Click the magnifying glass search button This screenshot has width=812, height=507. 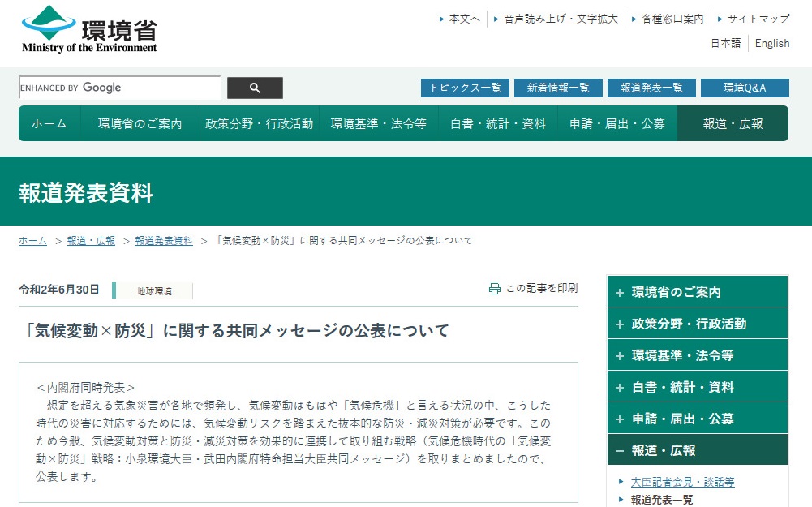click(x=255, y=88)
